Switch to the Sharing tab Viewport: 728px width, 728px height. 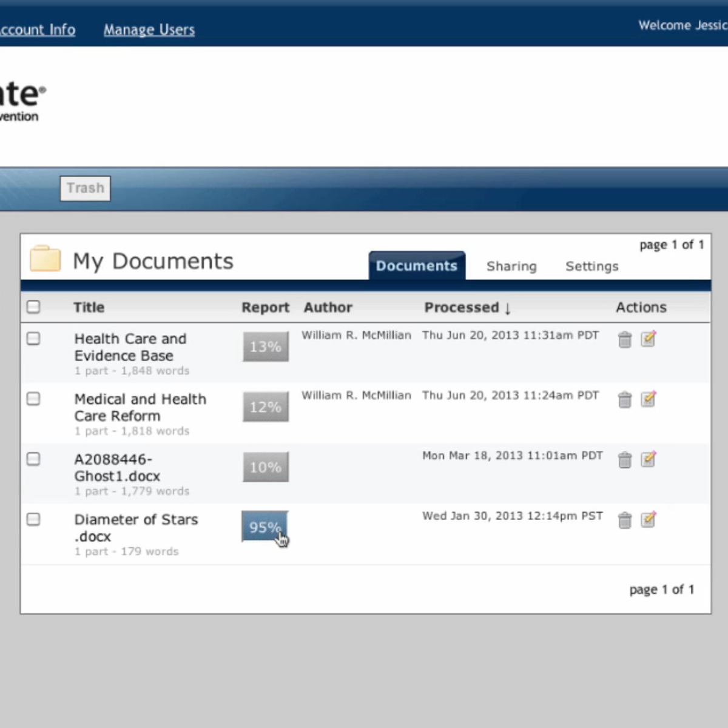pyautogui.click(x=511, y=266)
